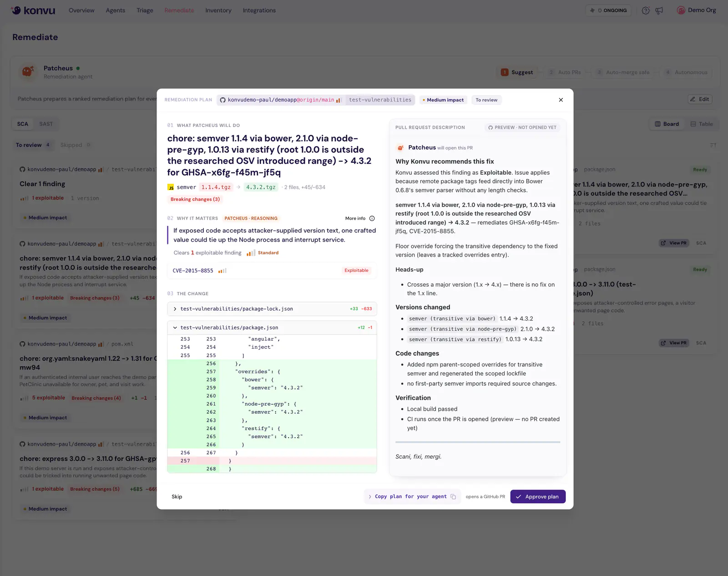Click the Patcheus icon in PR description
Screen dimensions: 728x576
point(400,148)
